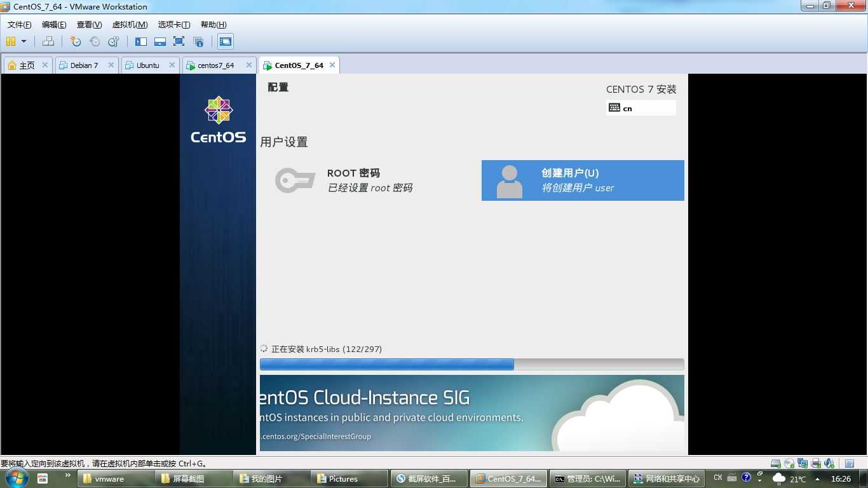Open the 选项卡(T) menu
The width and height of the screenshot is (868, 488).
pyautogui.click(x=173, y=25)
